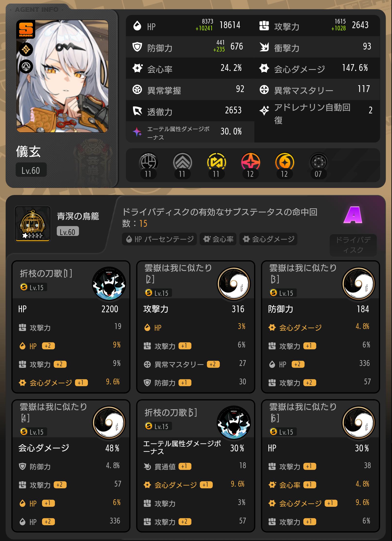
Task: Click the Lv.60 agent level badge
Action: coord(31,170)
